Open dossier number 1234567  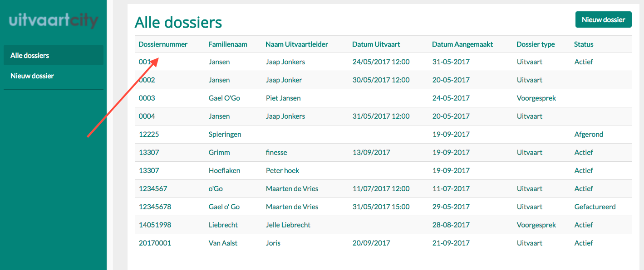tap(153, 188)
